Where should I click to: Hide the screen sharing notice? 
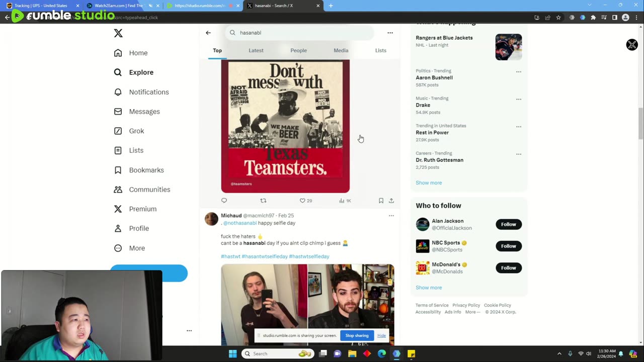click(x=381, y=336)
